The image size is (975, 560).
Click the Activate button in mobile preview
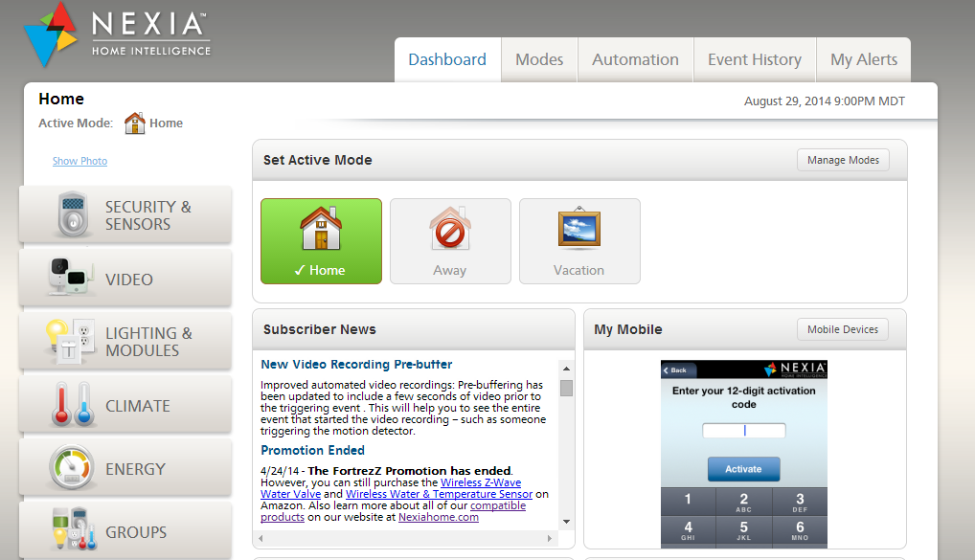pos(743,469)
